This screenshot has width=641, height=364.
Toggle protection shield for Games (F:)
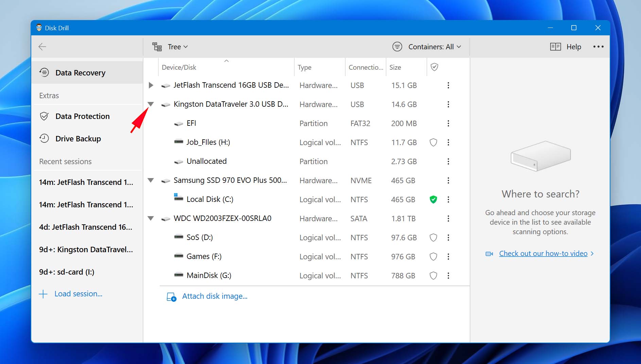point(433,257)
